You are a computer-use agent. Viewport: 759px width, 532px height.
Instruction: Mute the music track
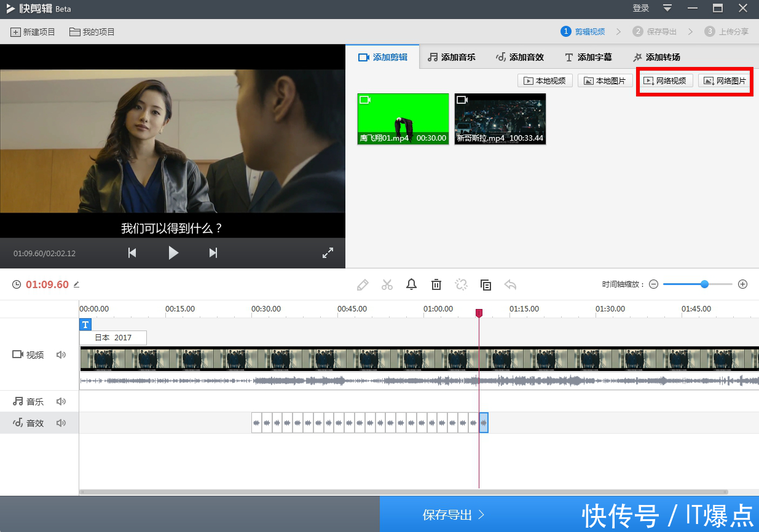pyautogui.click(x=61, y=401)
